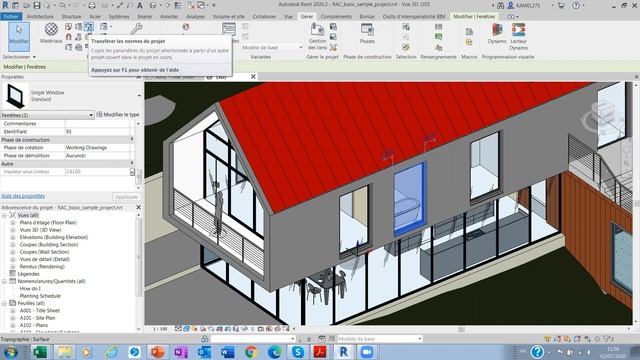Select the Modifier arrow tool

pyautogui.click(x=19, y=36)
